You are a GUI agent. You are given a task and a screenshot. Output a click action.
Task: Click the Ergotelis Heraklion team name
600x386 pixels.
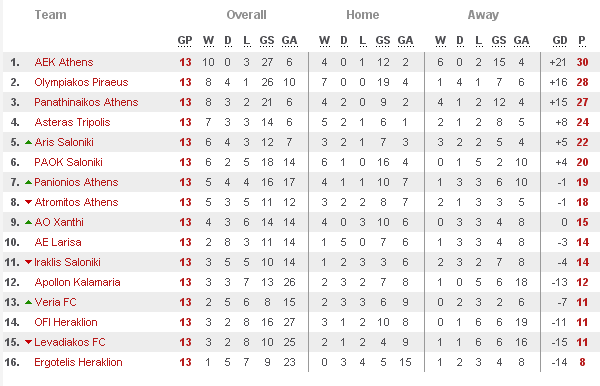coord(78,362)
